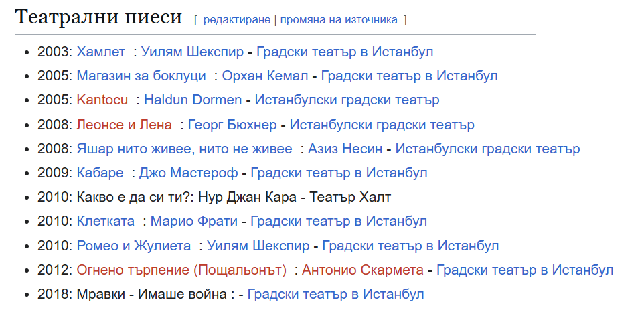
Task: Click 'Истанбулски градски театър' in the Kantocu row
Action: (x=347, y=100)
